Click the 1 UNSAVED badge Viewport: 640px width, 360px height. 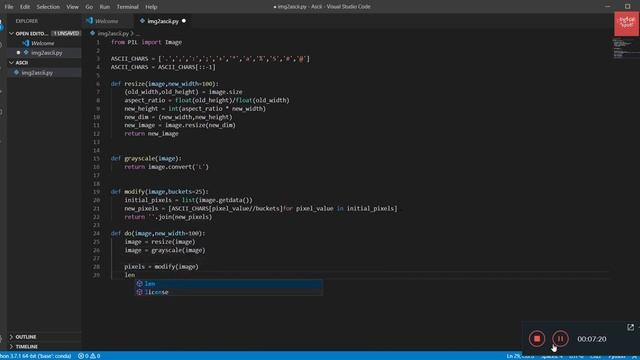click(66, 33)
